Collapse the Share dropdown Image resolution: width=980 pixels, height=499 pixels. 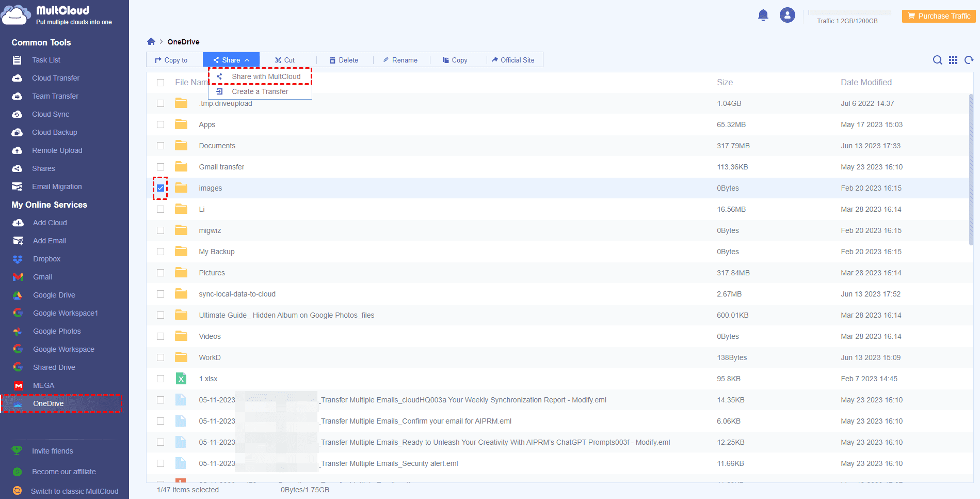tap(231, 60)
